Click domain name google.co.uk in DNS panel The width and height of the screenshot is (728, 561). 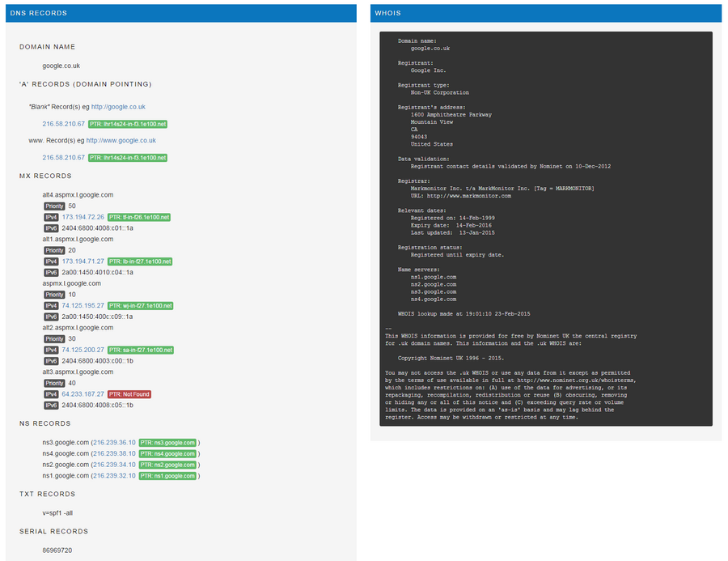(61, 66)
